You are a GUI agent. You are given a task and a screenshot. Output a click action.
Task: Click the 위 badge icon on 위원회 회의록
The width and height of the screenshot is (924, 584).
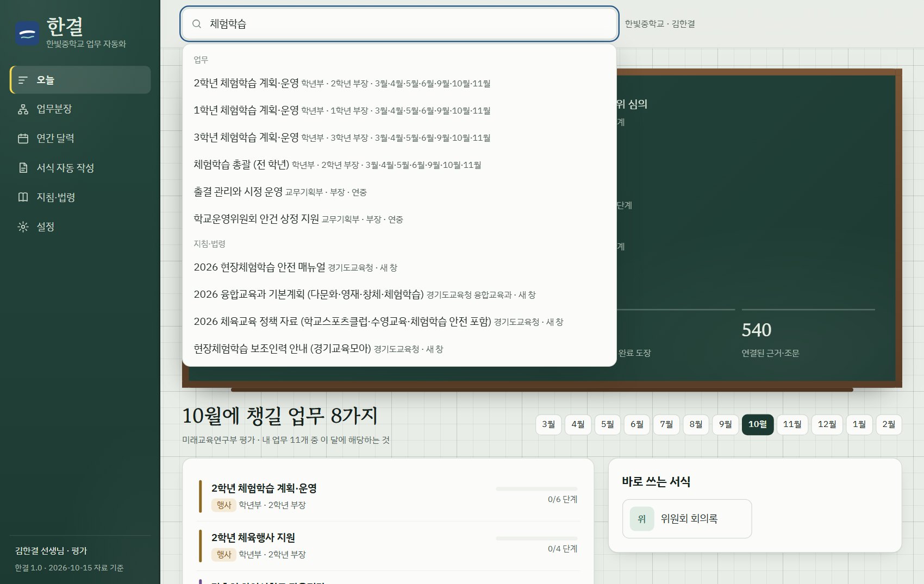(x=642, y=519)
